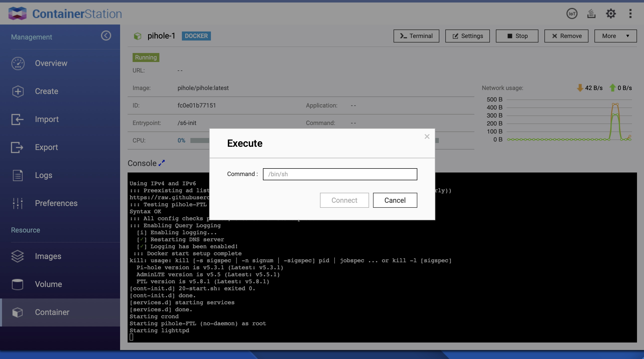Image resolution: width=644 pixels, height=359 pixels.
Task: Click Cancel in Execute dialog
Action: tap(395, 200)
